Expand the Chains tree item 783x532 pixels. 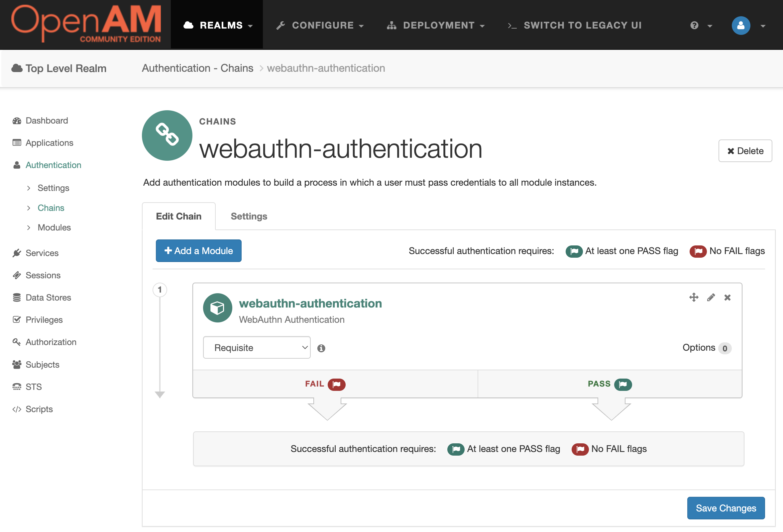coord(30,207)
